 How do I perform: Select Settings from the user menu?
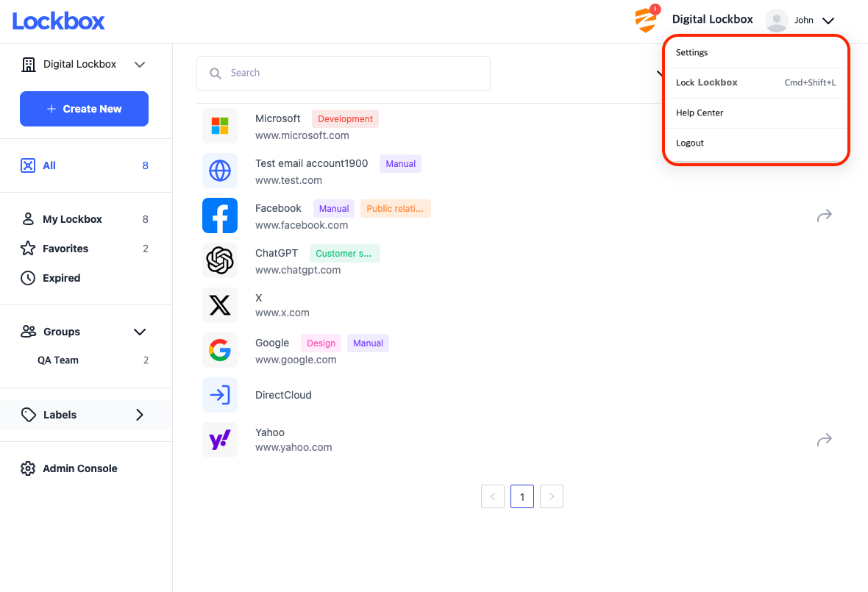tap(692, 53)
